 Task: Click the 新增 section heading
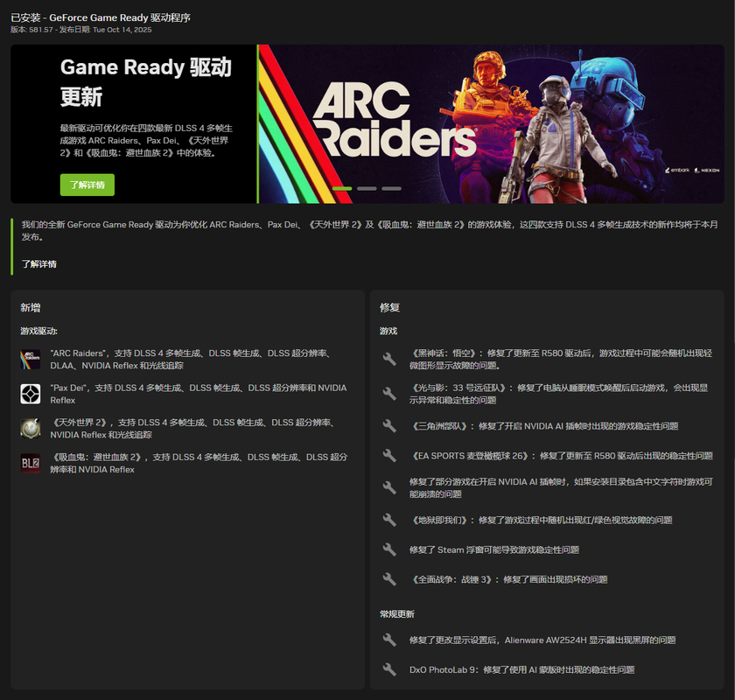[31, 308]
